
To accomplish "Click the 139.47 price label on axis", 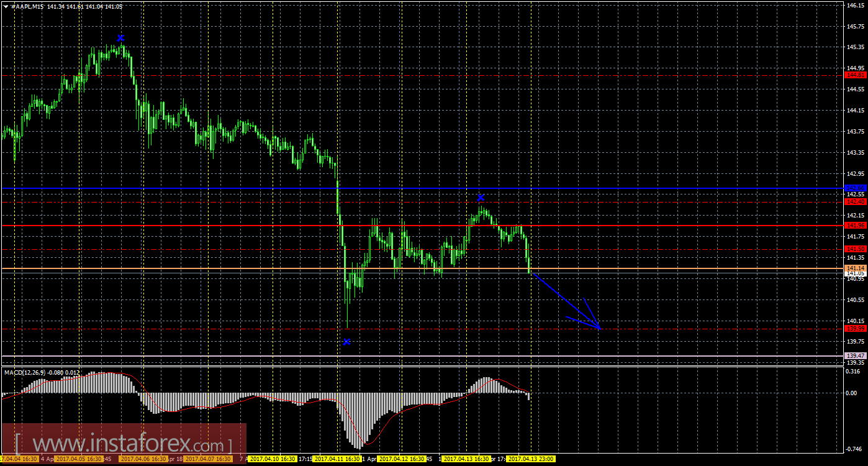I will click(x=855, y=355).
